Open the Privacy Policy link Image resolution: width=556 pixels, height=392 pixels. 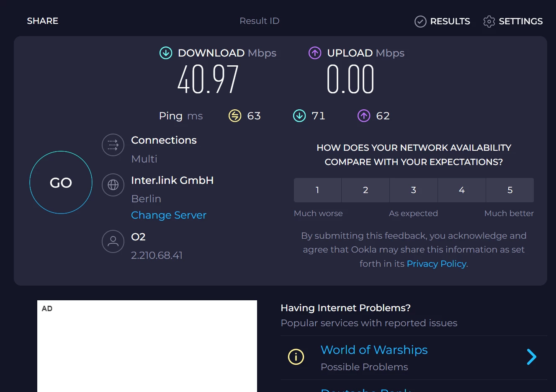tap(436, 264)
